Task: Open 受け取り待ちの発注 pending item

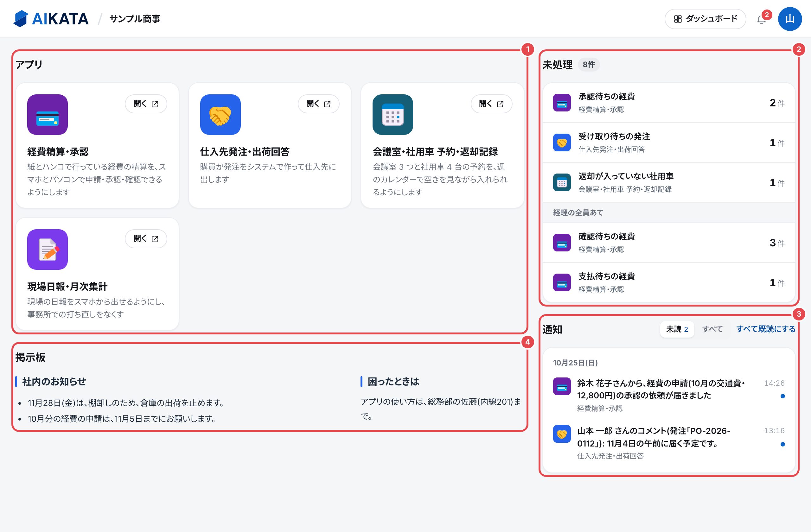Action: coord(668,142)
